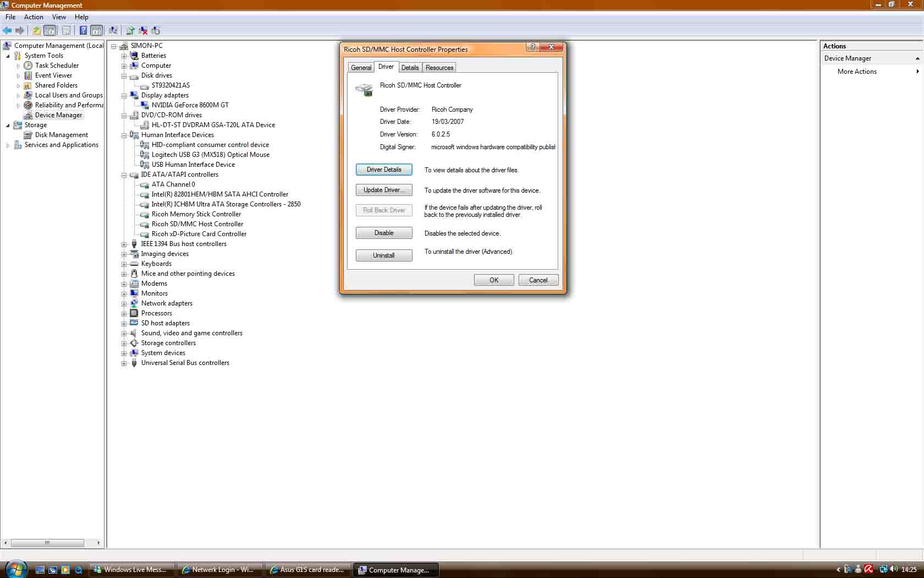924x578 pixels.
Task: Select Logitech USB G3 (MX518) Optical Mouse
Action: [x=211, y=155]
